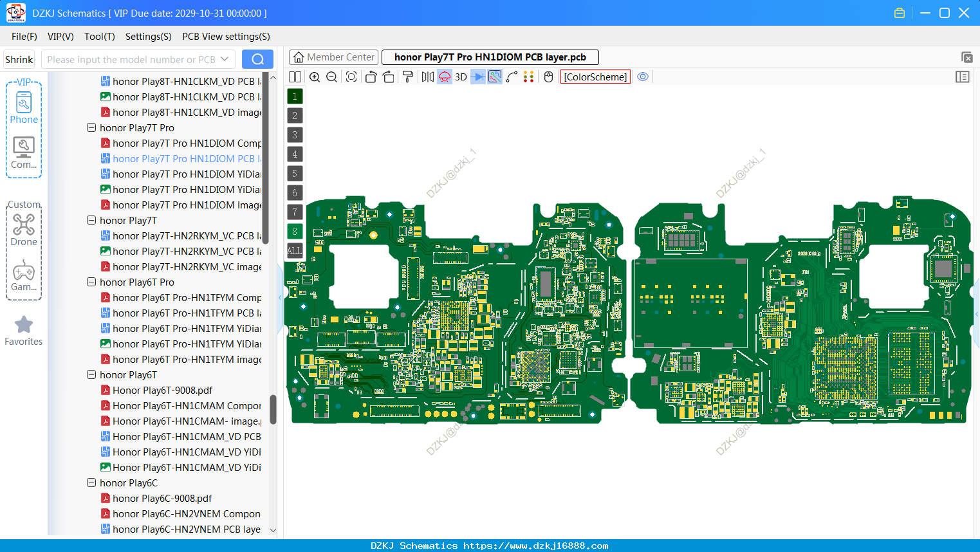Show PCB layer 5
The image size is (980, 552).
pyautogui.click(x=295, y=174)
